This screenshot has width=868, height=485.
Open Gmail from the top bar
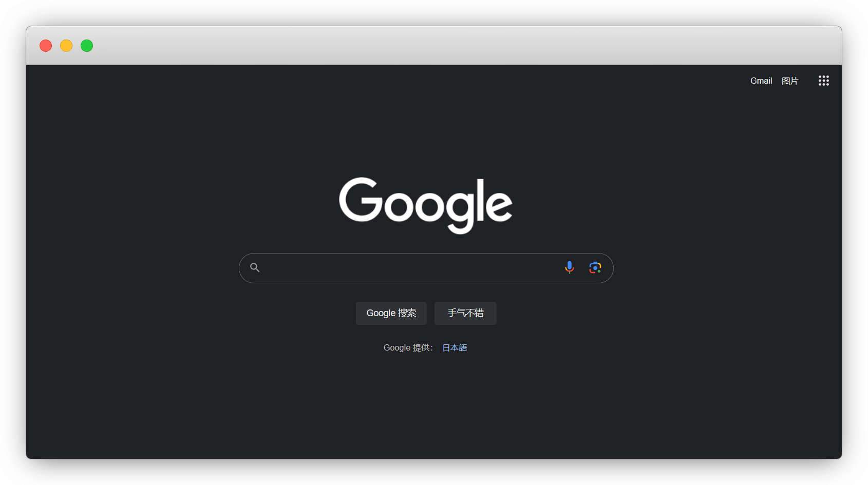click(761, 81)
